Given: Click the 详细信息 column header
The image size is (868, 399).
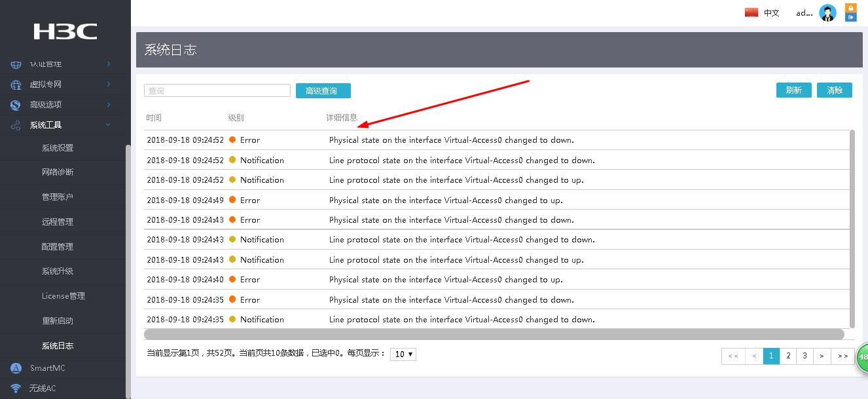Looking at the screenshot, I should pyautogui.click(x=342, y=118).
